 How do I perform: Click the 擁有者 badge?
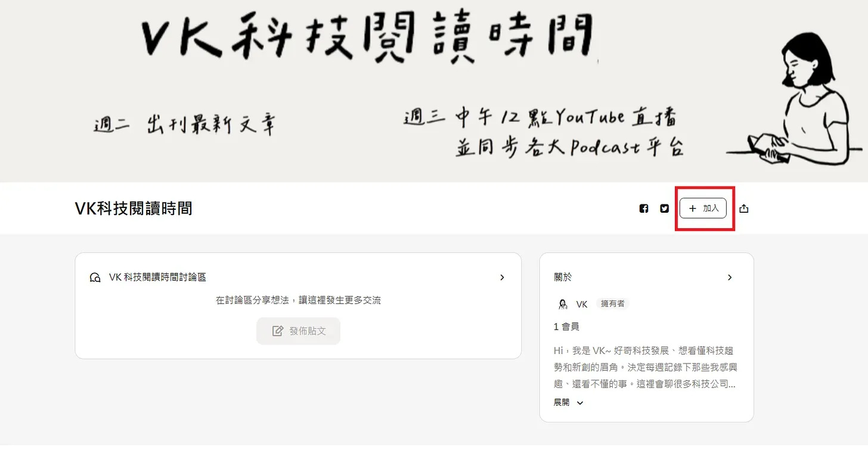tap(613, 304)
